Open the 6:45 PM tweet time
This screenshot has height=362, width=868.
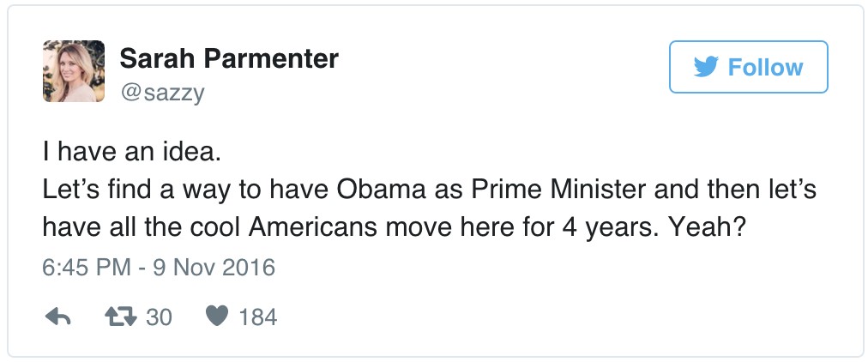(x=84, y=267)
